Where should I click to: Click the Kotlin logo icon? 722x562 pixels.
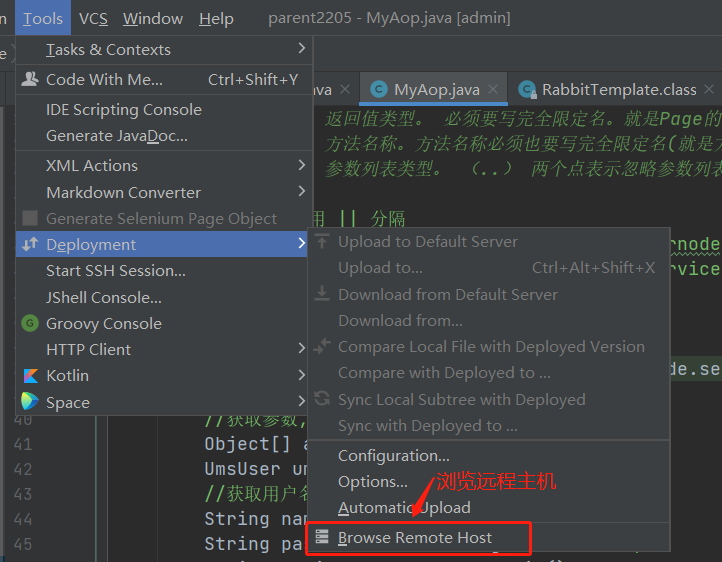pyautogui.click(x=30, y=376)
